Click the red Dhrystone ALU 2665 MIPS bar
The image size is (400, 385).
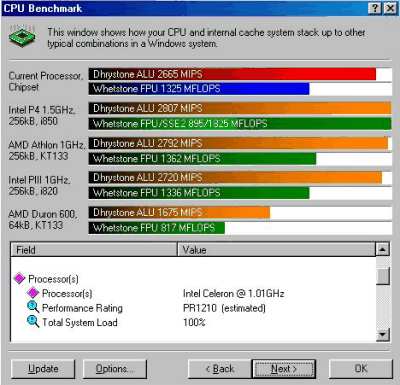click(232, 74)
